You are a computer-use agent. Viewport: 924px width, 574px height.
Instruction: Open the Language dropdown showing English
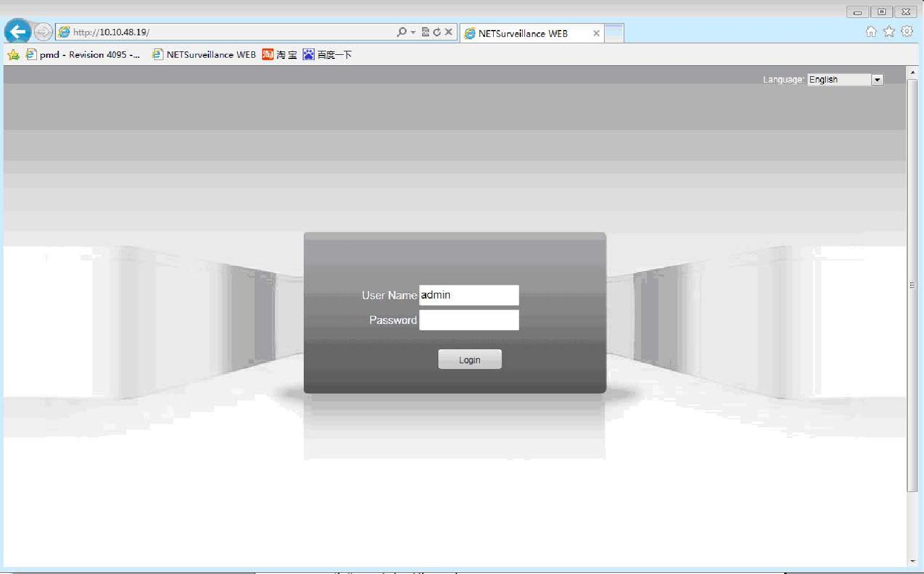845,80
